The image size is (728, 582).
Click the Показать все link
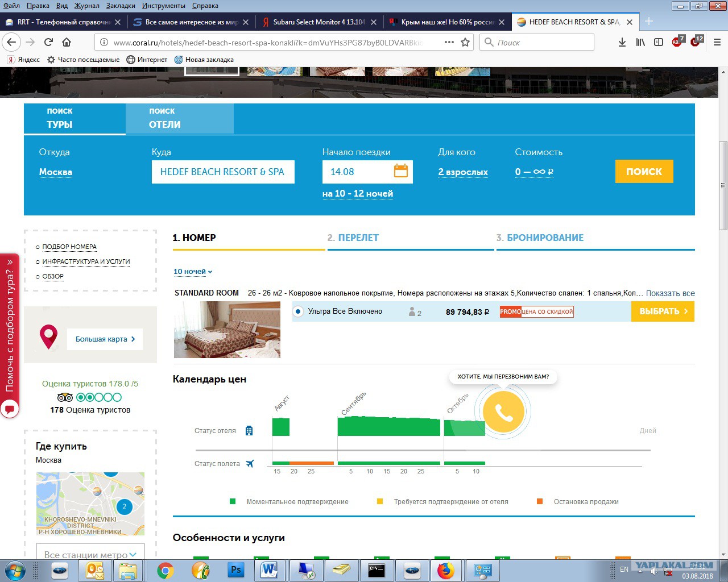pos(670,293)
